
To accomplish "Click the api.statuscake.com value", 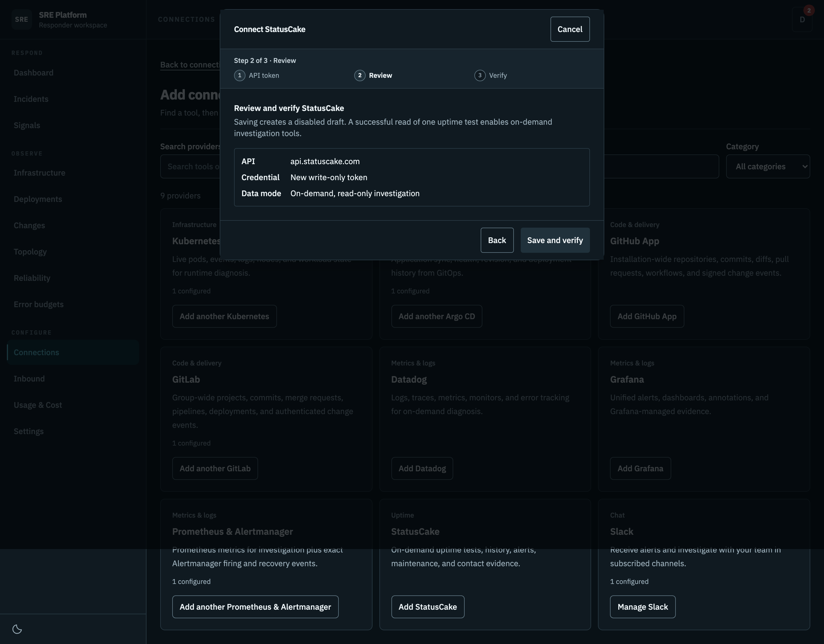I will [x=325, y=161].
